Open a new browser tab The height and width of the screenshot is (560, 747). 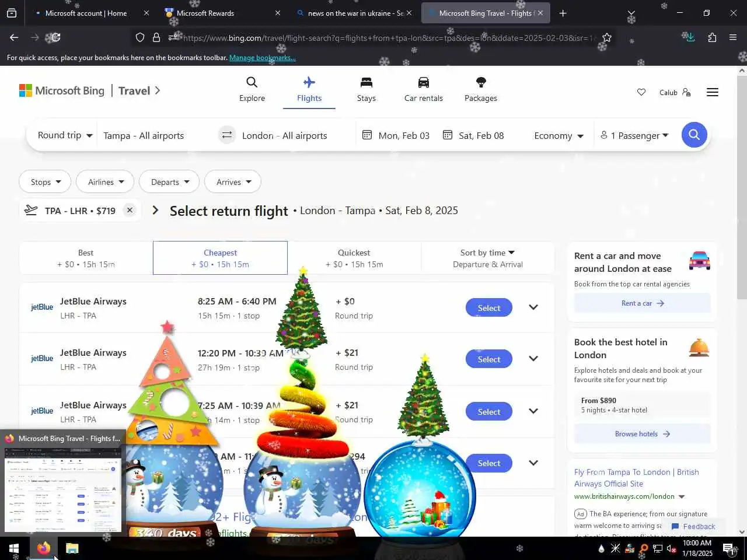[x=563, y=13]
